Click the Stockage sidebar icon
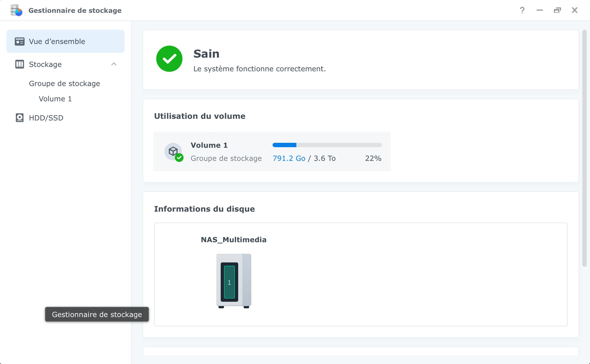The width and height of the screenshot is (590, 364). pyautogui.click(x=19, y=64)
